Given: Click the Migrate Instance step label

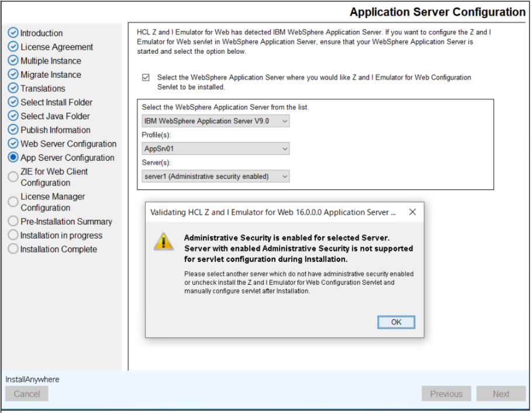Looking at the screenshot, I should [x=51, y=75].
